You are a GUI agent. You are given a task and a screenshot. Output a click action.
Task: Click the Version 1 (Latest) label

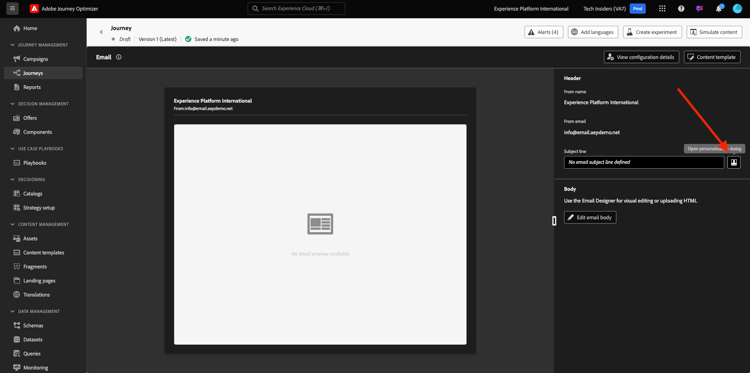tap(157, 39)
